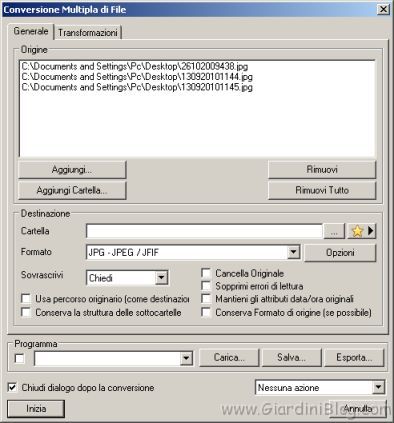Open format Opzioni button

pos(340,253)
